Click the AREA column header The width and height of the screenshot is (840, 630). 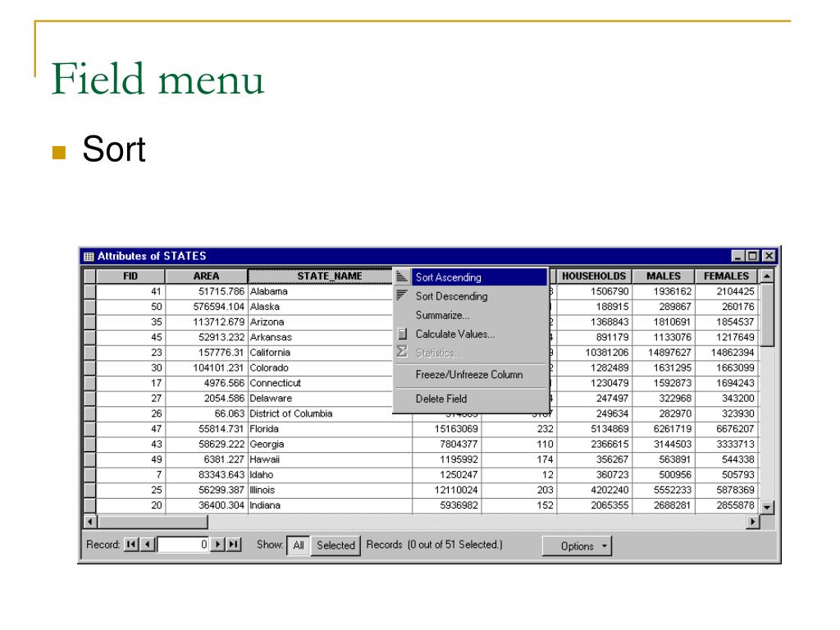(206, 276)
